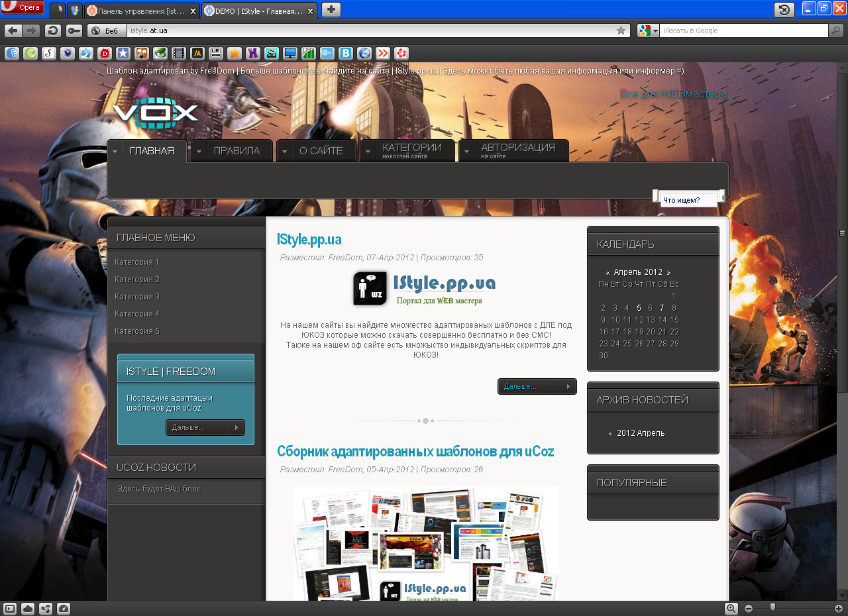
Task: Open the blue square star bookmark icon
Action: [x=123, y=54]
